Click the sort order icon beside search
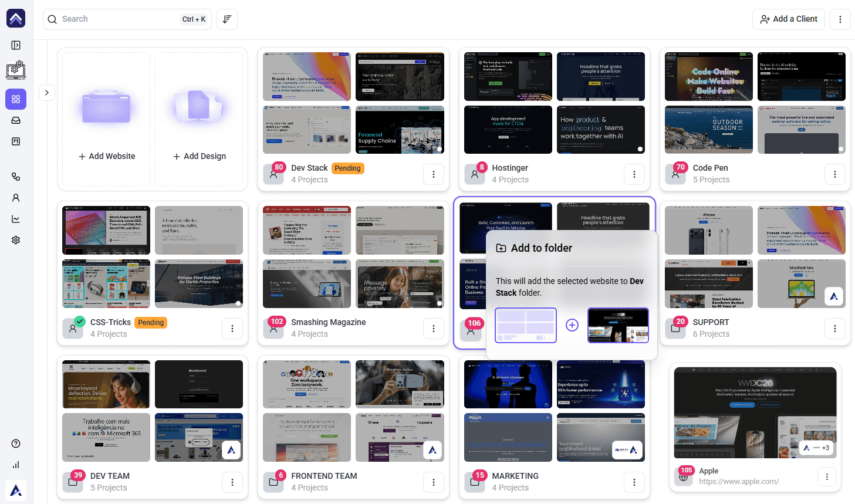Screen dimensions: 855x504 [227, 19]
